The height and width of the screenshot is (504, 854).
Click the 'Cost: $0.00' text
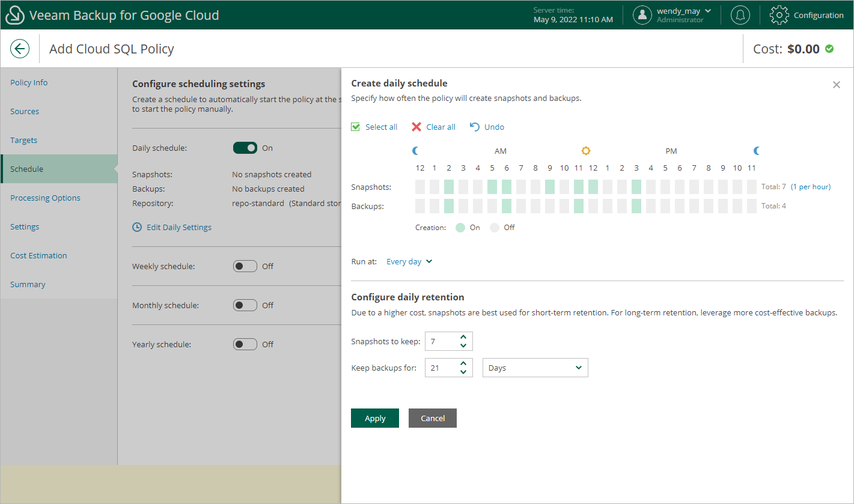point(786,49)
